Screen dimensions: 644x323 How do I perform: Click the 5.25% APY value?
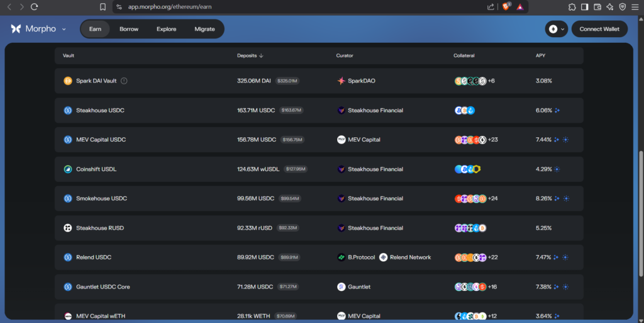coord(544,228)
